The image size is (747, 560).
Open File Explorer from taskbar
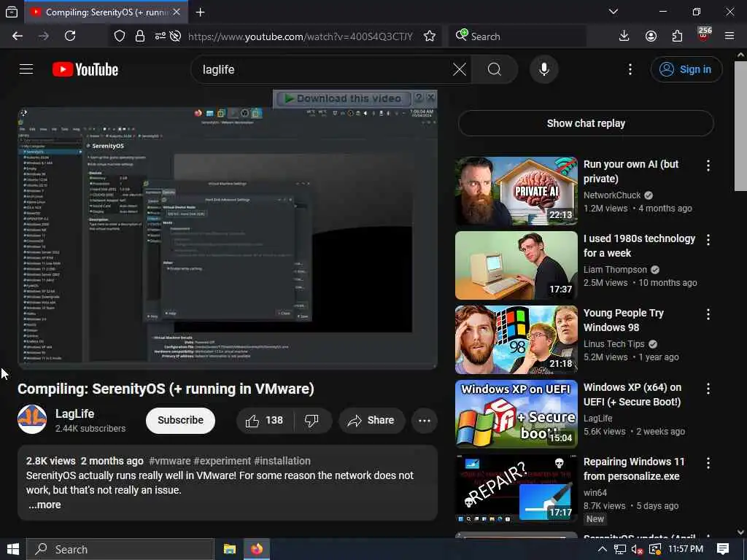click(230, 549)
